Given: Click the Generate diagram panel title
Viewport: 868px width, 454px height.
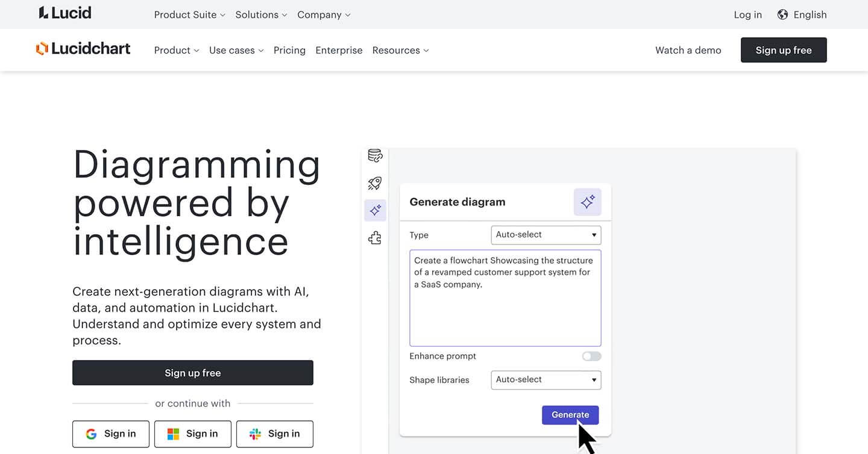Looking at the screenshot, I should tap(458, 202).
